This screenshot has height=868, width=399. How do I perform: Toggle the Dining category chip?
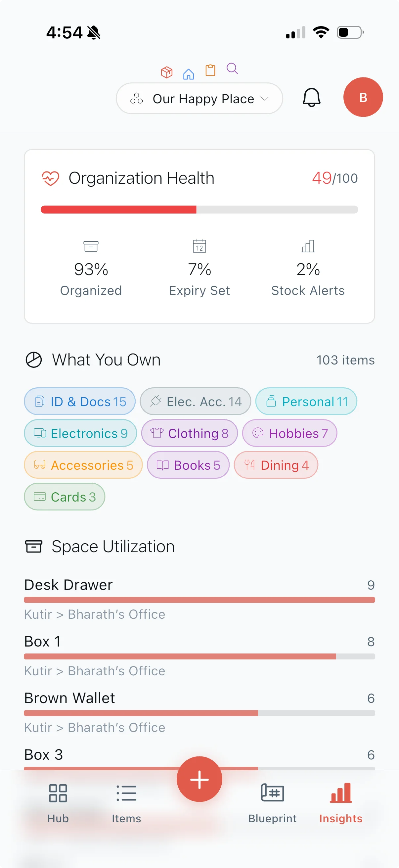pos(276,465)
